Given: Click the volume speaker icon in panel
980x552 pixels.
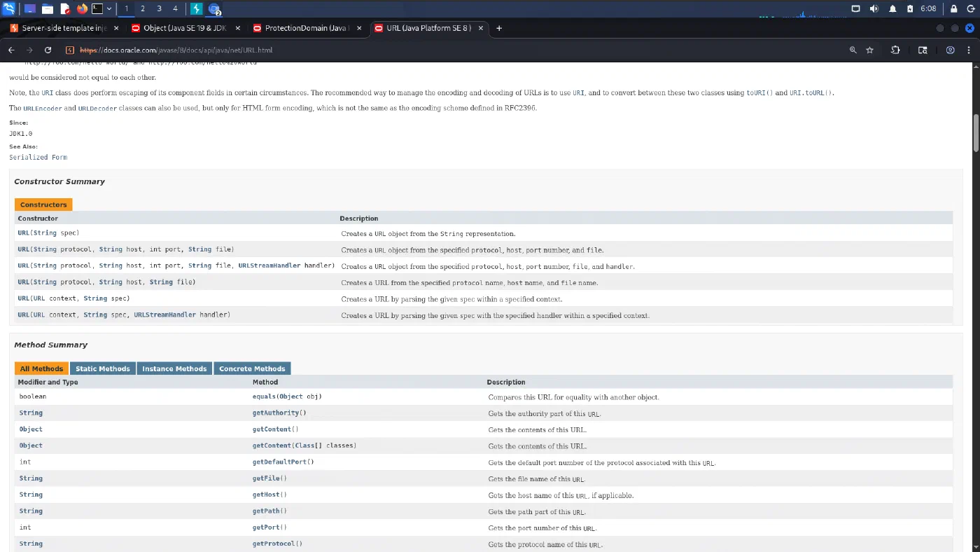Looking at the screenshot, I should pos(874,8).
